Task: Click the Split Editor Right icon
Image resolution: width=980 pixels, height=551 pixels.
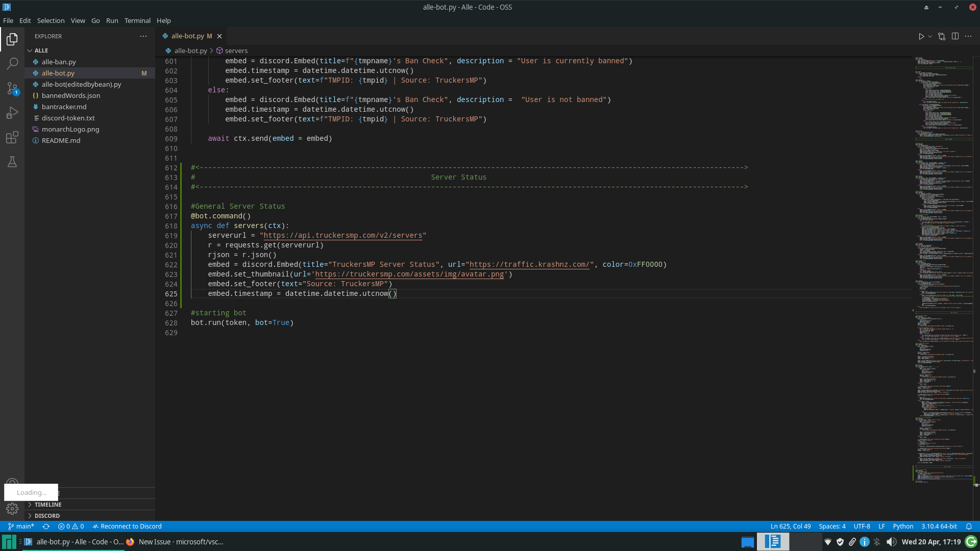Action: pyautogui.click(x=955, y=36)
